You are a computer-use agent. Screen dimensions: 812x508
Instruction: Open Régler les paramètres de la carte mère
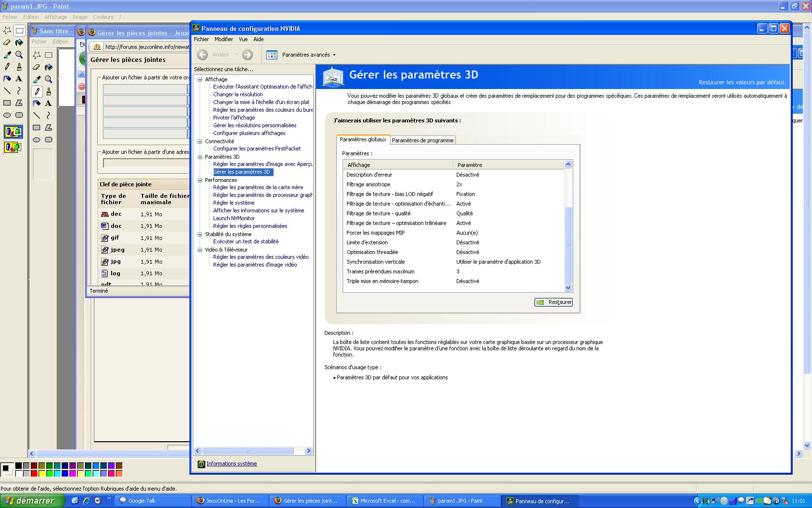(258, 187)
